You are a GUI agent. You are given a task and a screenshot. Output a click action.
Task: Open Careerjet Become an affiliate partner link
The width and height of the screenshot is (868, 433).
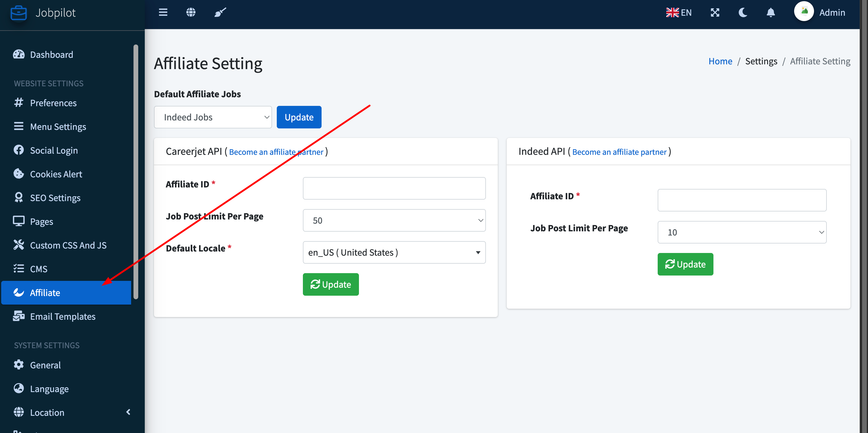276,152
